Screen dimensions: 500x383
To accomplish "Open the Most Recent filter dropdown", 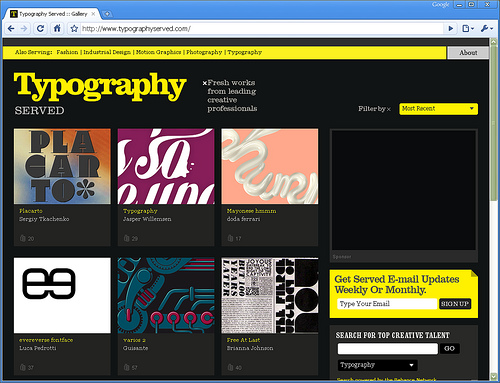I will pyautogui.click(x=438, y=109).
